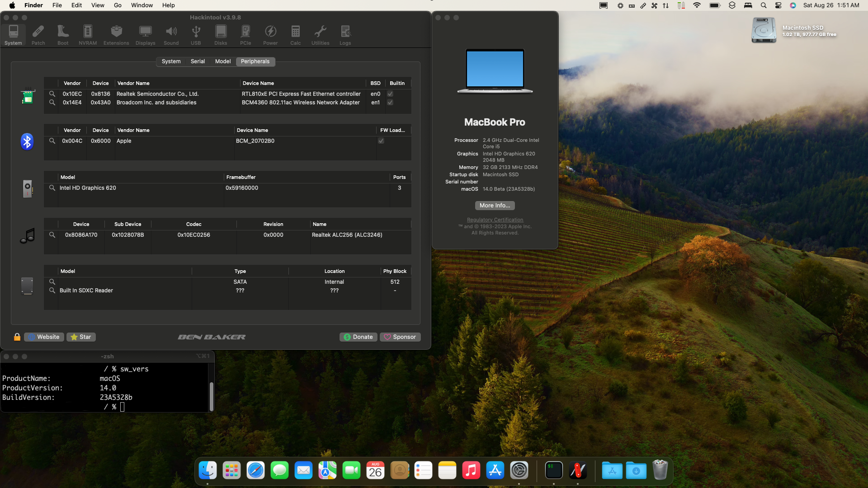Open the Calc utility
This screenshot has height=488, width=868.
[x=295, y=35]
